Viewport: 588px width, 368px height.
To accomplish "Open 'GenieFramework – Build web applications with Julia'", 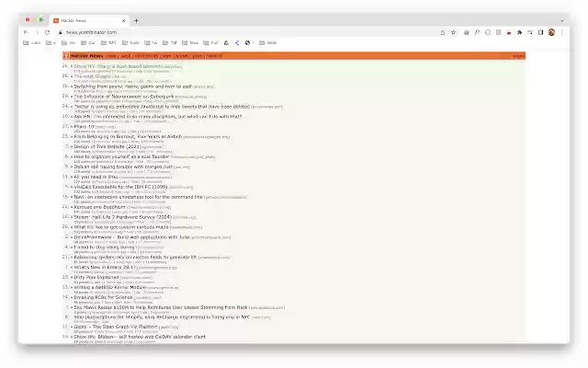I will point(131,237).
